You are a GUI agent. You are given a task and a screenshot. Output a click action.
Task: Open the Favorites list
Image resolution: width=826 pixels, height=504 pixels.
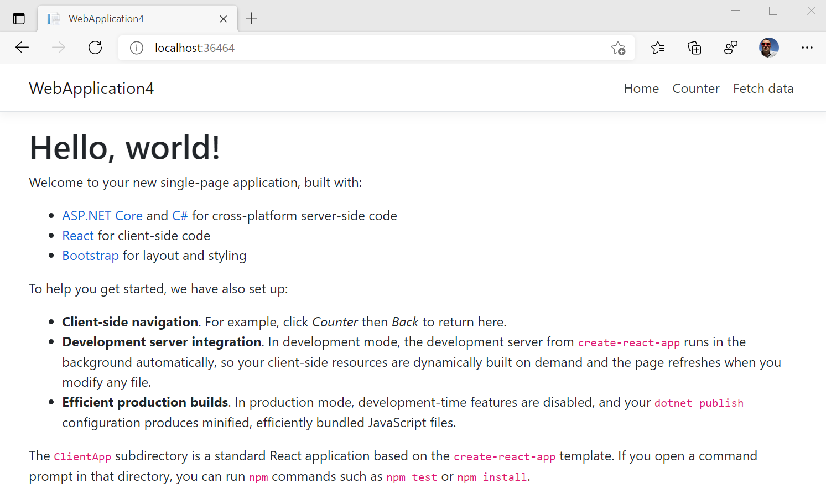tap(658, 48)
